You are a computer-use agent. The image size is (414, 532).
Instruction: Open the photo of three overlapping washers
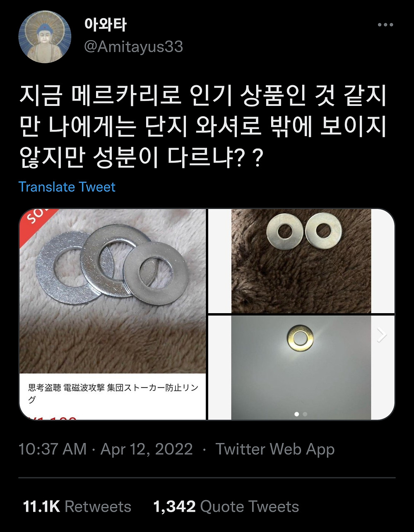[x=113, y=291]
